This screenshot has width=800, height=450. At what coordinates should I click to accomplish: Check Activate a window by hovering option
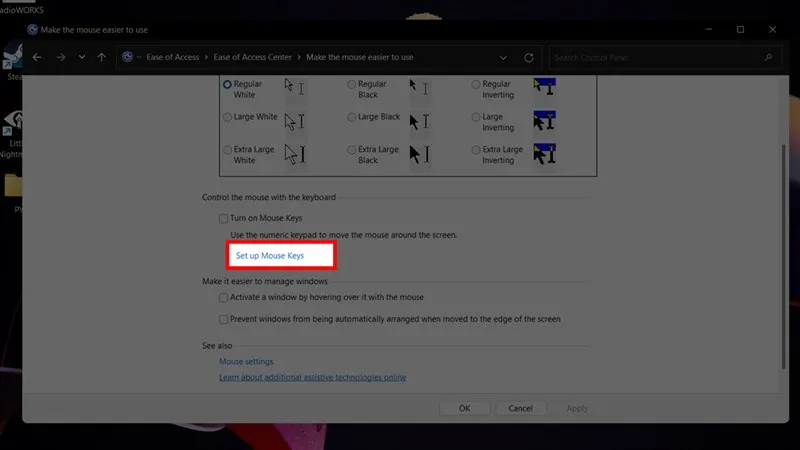[224, 298]
